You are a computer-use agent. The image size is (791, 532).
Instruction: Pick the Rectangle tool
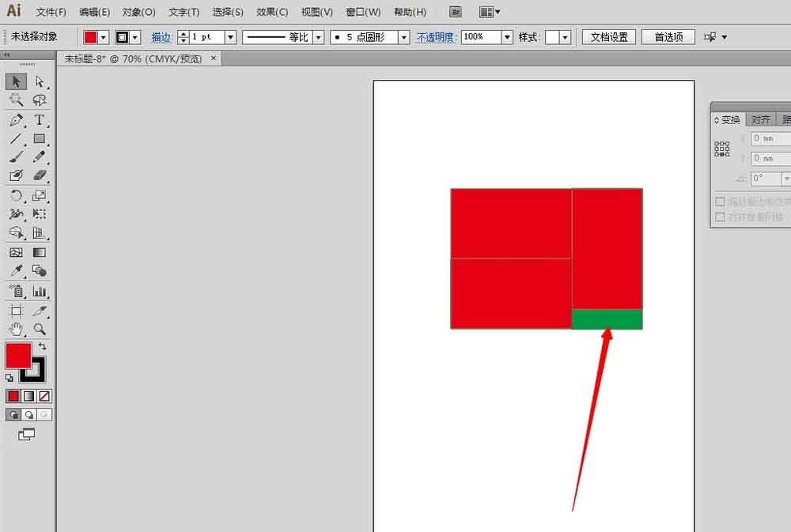pos(40,138)
